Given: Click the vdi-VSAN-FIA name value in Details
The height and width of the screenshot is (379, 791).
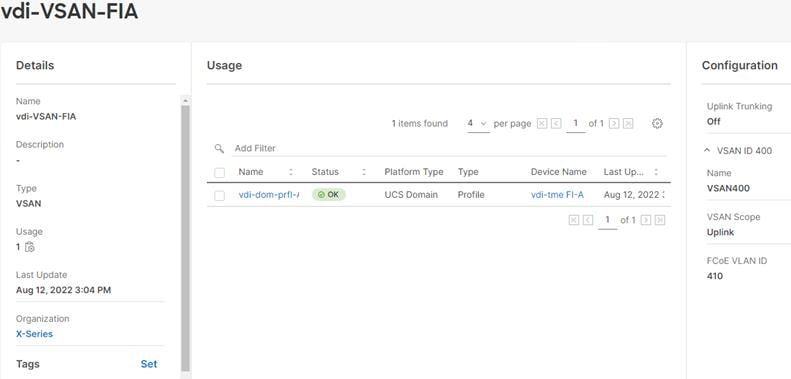Looking at the screenshot, I should 46,117.
